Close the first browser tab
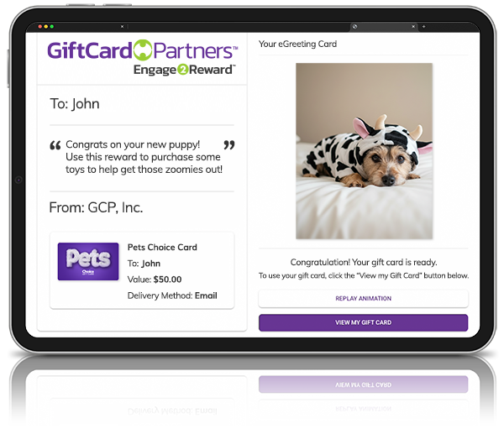The image size is (504, 434). coord(122,27)
